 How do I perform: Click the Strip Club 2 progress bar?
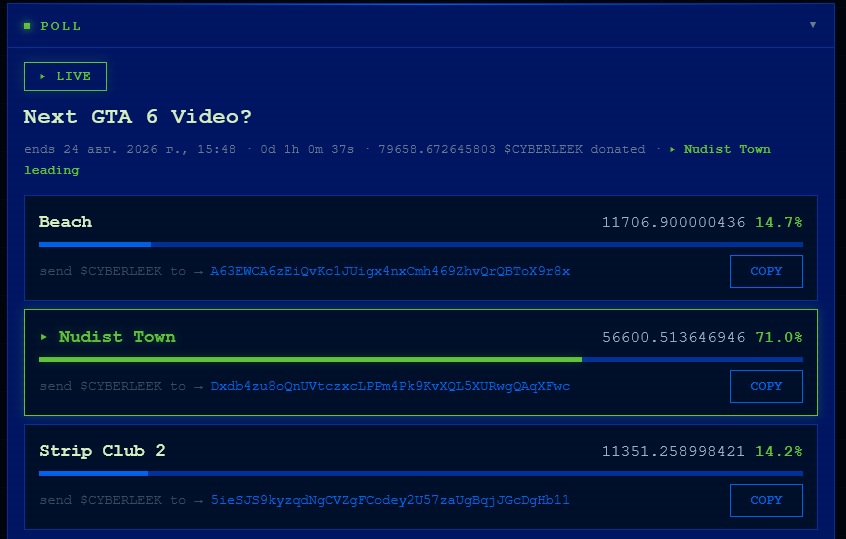(x=421, y=474)
